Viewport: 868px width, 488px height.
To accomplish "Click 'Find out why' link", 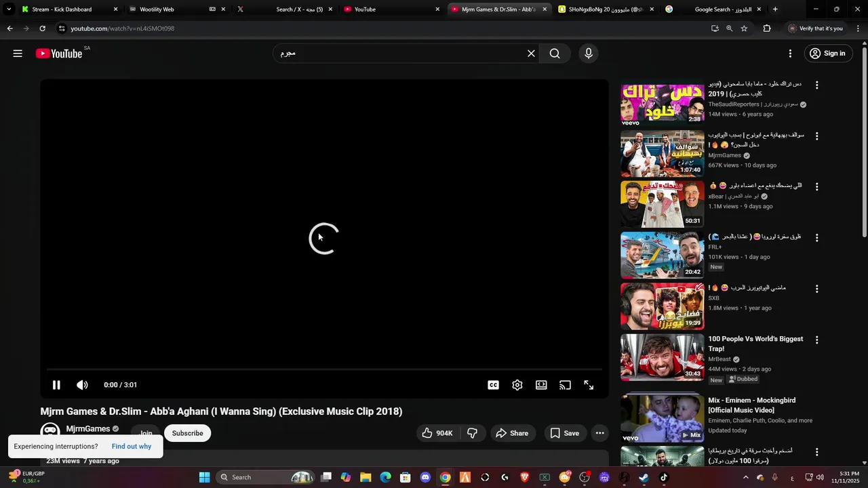I will (132, 446).
